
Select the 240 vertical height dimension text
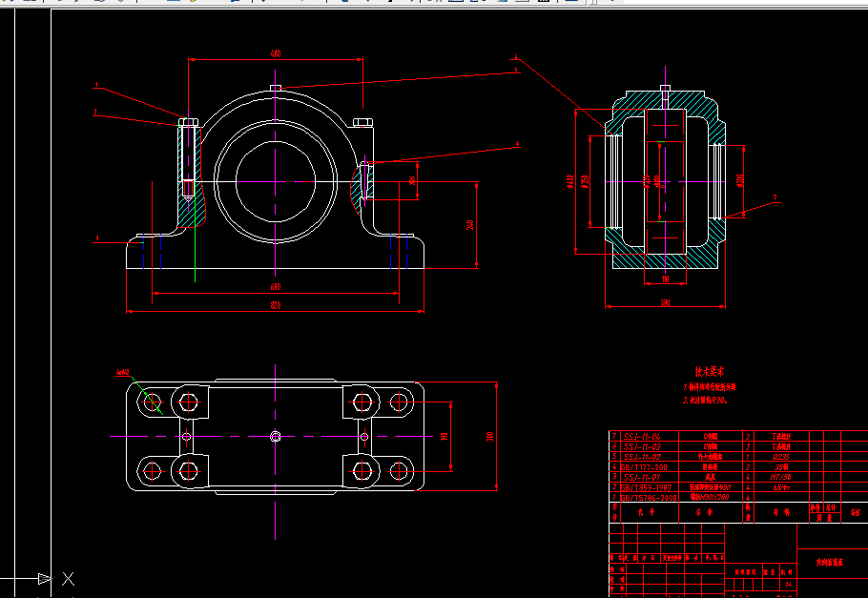pyautogui.click(x=470, y=225)
